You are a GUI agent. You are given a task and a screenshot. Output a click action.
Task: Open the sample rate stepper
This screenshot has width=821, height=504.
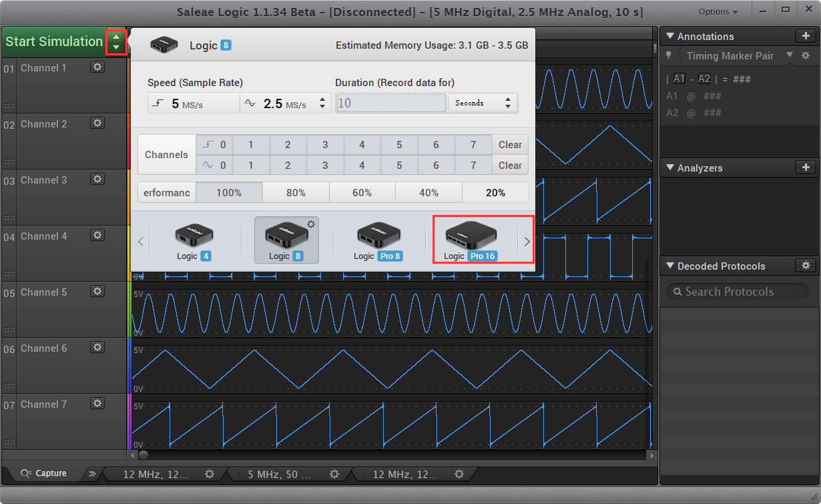[x=323, y=103]
